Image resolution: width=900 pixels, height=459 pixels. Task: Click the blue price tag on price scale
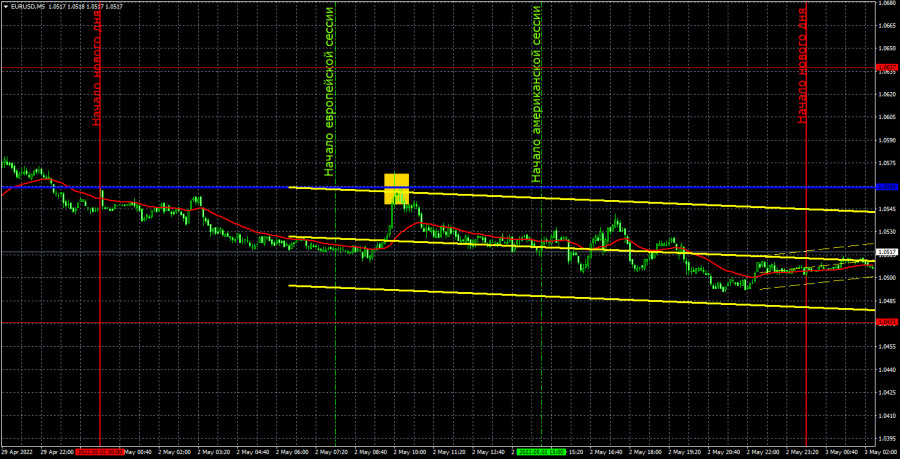pyautogui.click(x=886, y=187)
